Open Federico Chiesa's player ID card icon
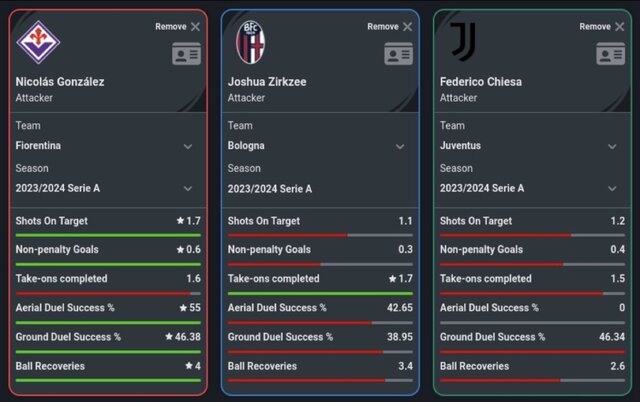The width and height of the screenshot is (640, 402). click(x=611, y=54)
